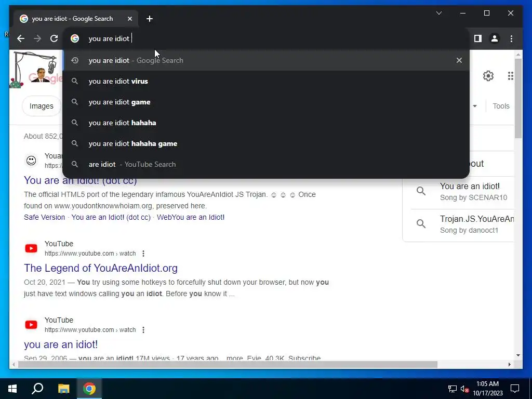The image size is (532, 399).
Task: Click the page's vertical scrollbar thumb
Action: pyautogui.click(x=518, y=98)
